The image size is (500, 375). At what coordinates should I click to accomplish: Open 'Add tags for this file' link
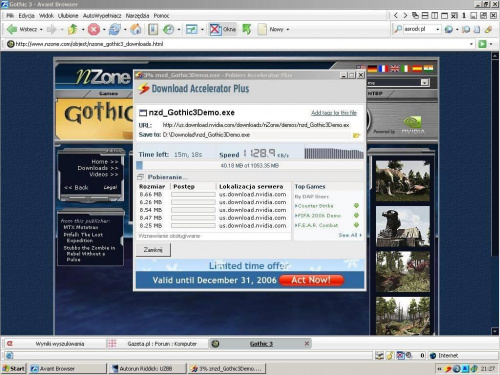pyautogui.click(x=334, y=113)
